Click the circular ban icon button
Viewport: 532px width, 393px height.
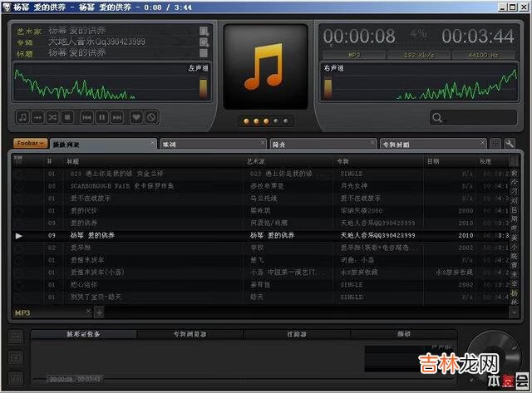pos(152,117)
